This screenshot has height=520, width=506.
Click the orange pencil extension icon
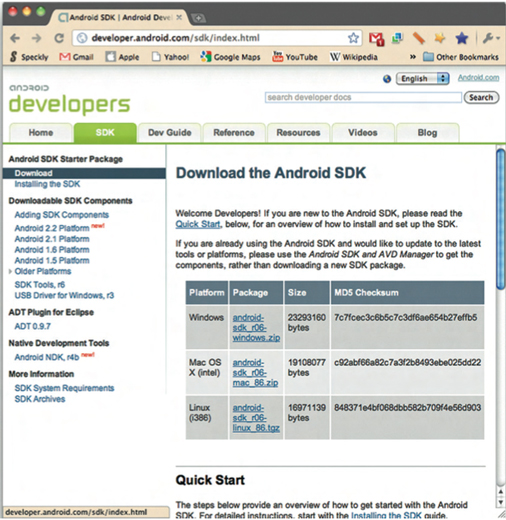(418, 38)
